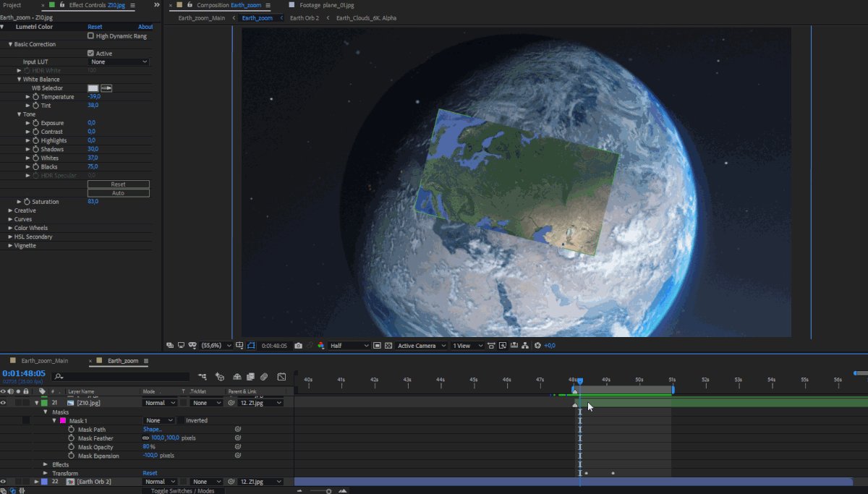The height and width of the screenshot is (494, 868).
Task: Click the Show Channel RGB icon
Action: coord(320,346)
